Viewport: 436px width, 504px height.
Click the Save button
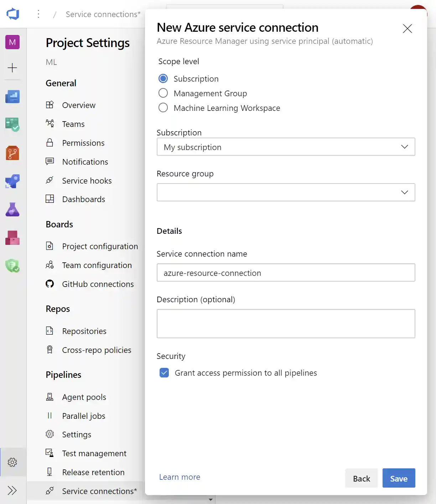399,478
